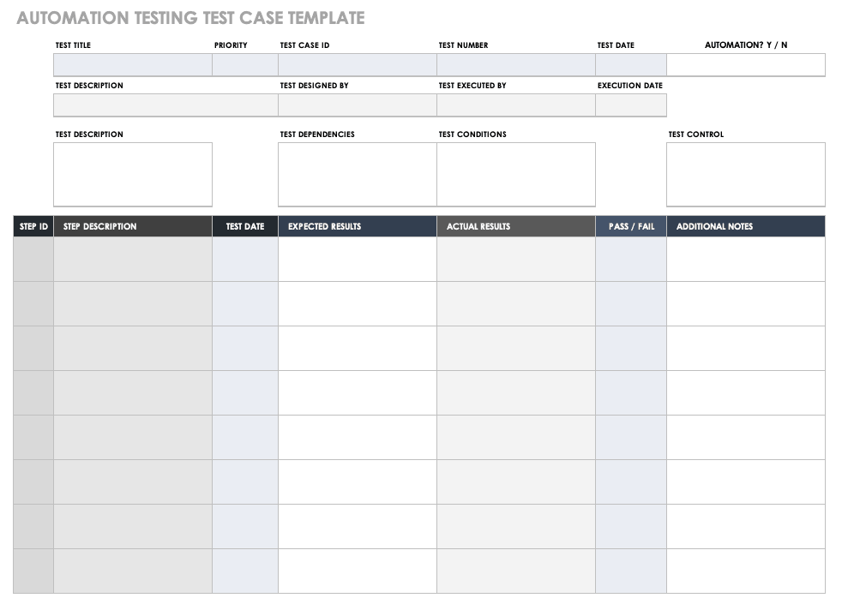Click the Expected Results column header
This screenshot has height=616, width=842.
click(358, 226)
